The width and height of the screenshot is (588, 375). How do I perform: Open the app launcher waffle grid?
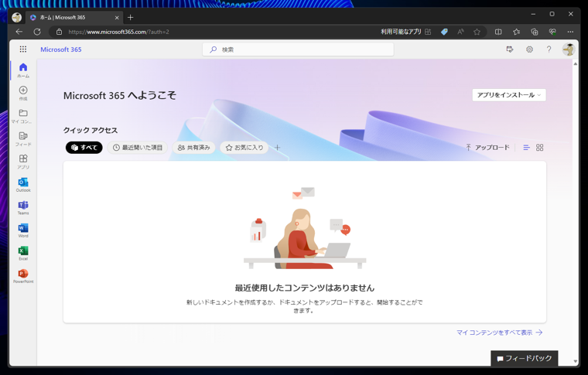click(x=23, y=49)
